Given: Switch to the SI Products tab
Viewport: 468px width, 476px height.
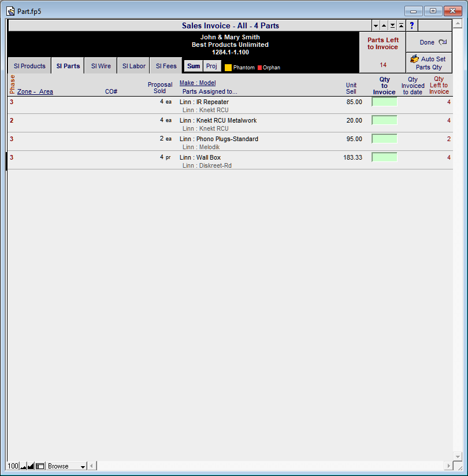Looking at the screenshot, I should (x=29, y=66).
